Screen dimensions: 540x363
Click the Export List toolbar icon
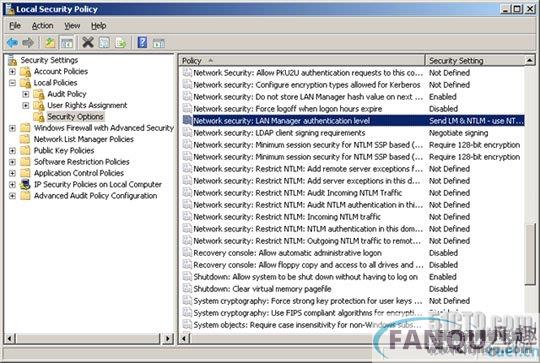pos(121,43)
